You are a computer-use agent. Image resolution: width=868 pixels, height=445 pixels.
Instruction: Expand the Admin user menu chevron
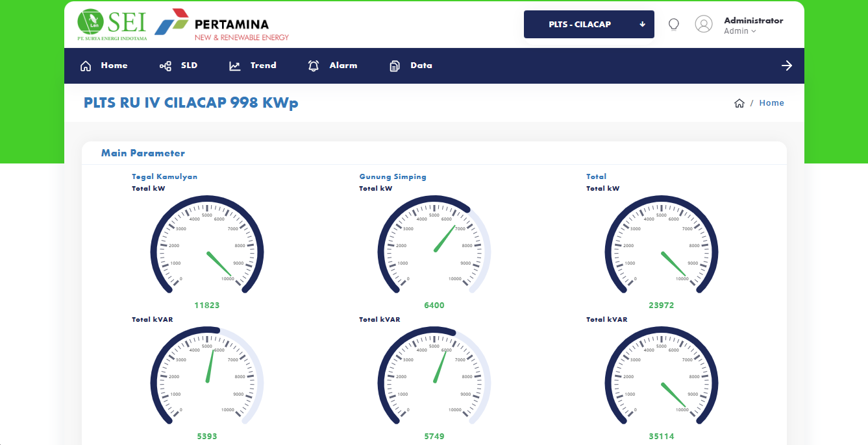click(754, 31)
